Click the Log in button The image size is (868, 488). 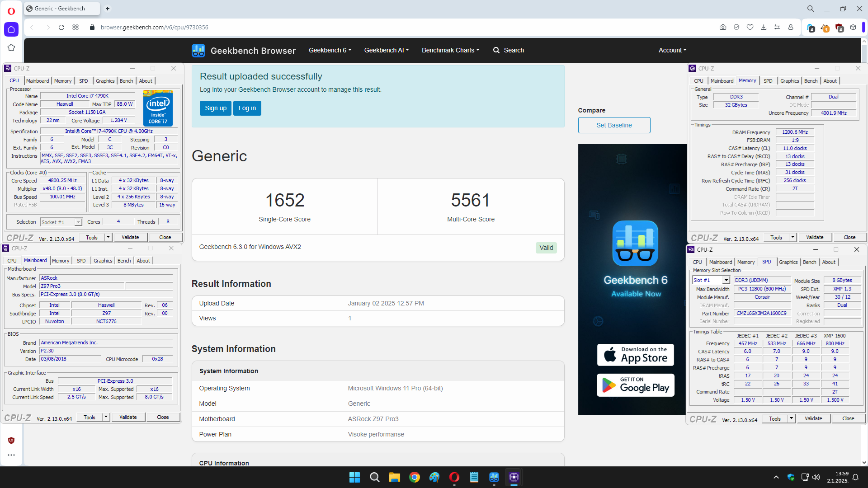coord(247,108)
